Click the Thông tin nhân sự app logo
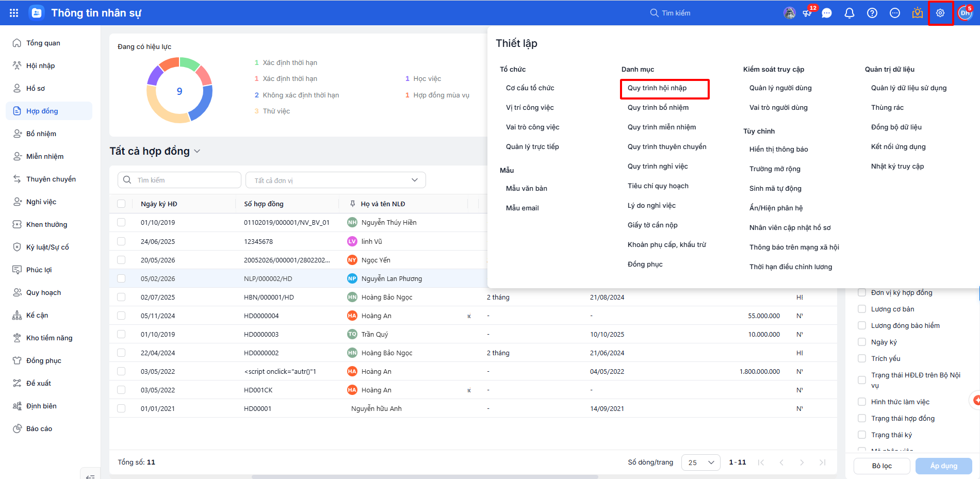Image resolution: width=980 pixels, height=479 pixels. pyautogui.click(x=37, y=13)
